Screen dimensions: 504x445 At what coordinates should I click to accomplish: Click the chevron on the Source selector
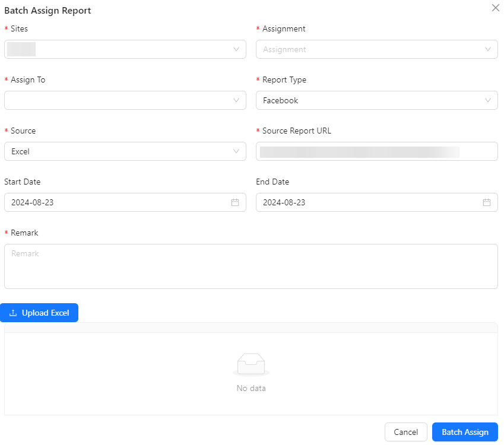coord(237,151)
